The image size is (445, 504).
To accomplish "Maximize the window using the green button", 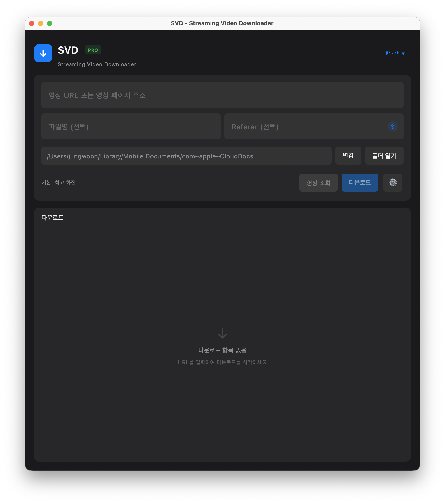I will tap(50, 23).
